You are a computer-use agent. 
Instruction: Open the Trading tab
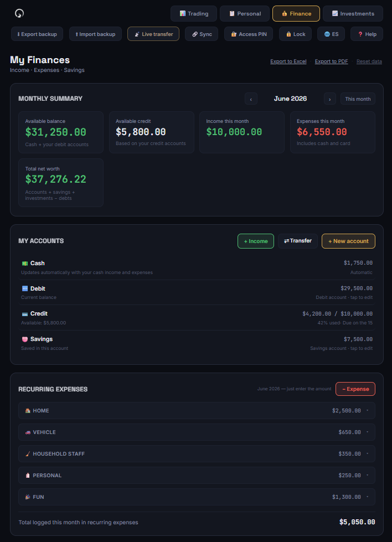[x=194, y=13]
